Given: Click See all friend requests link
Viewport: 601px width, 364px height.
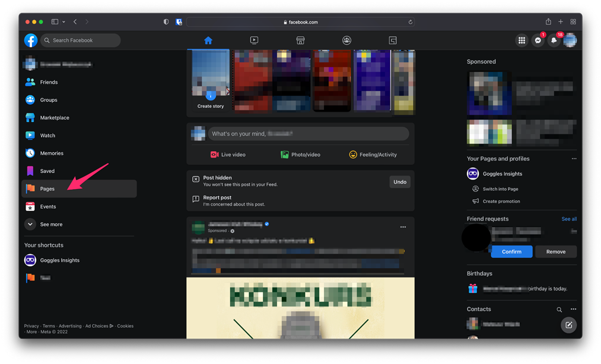Looking at the screenshot, I should pyautogui.click(x=568, y=219).
